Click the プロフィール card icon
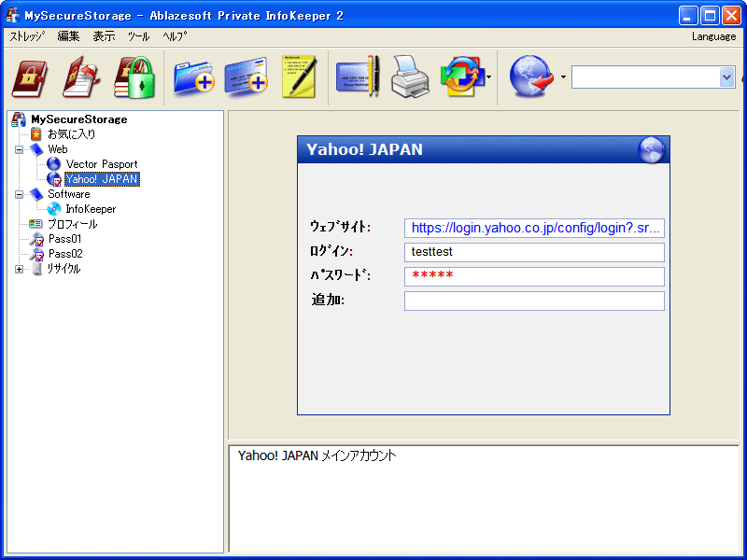The height and width of the screenshot is (560, 747). 35,223
